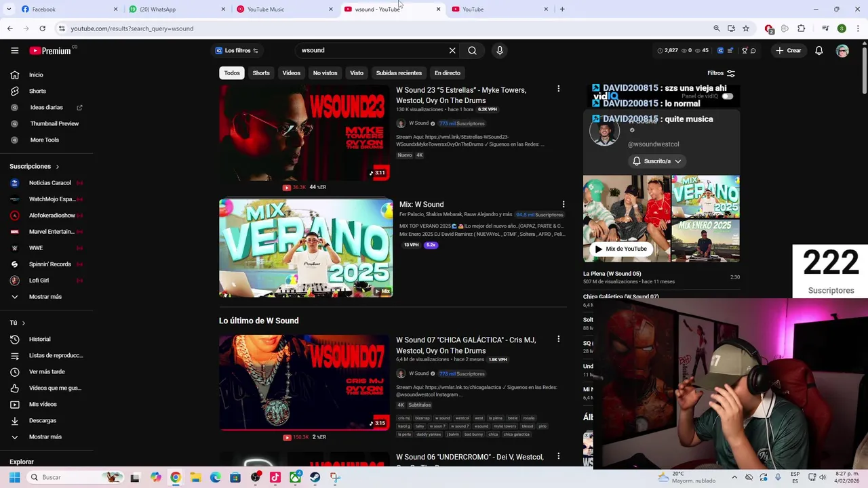Open the YouTube hamburger guide menu
Image resolution: width=868 pixels, height=488 pixels.
point(14,50)
